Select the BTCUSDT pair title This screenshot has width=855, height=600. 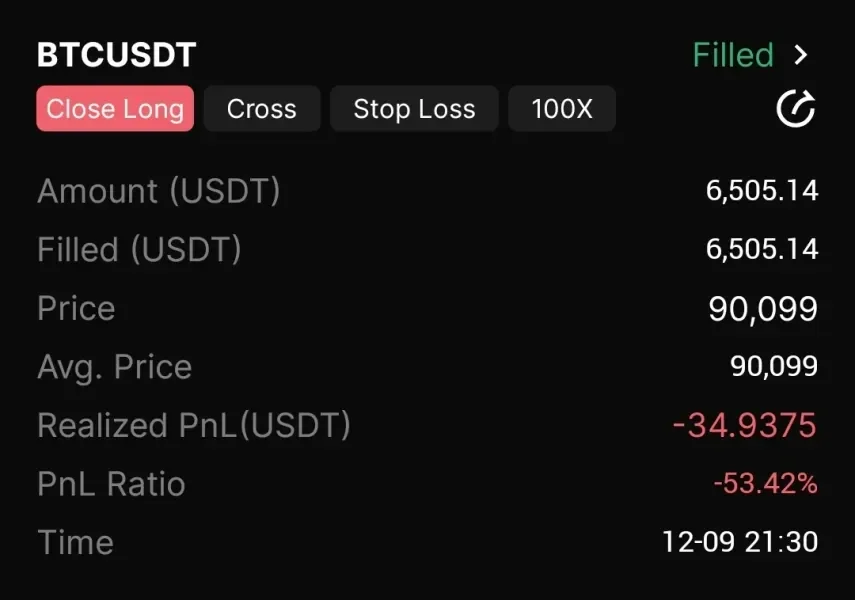pyautogui.click(x=116, y=55)
